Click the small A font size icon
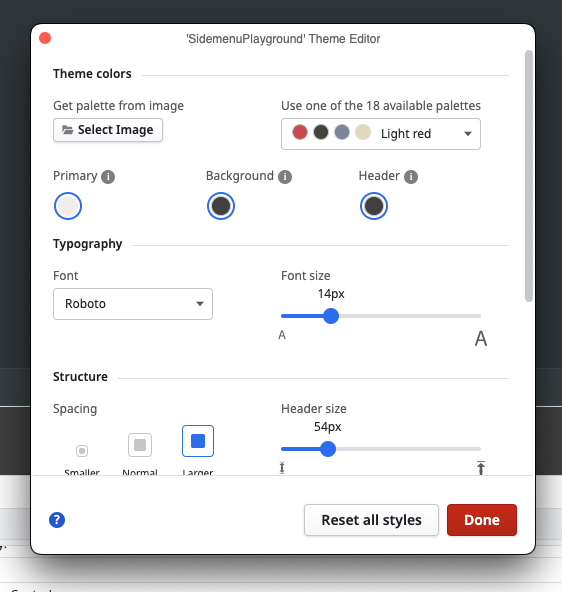Viewport: 562px width, 592px height. (282, 335)
